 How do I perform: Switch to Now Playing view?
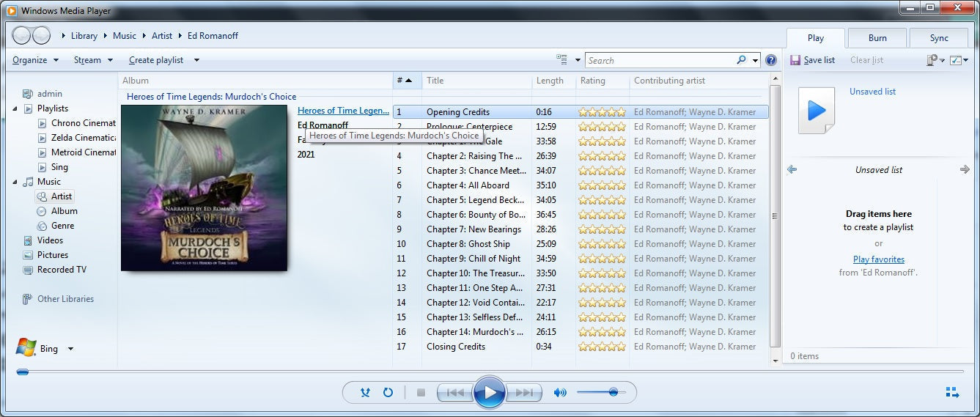point(952,393)
